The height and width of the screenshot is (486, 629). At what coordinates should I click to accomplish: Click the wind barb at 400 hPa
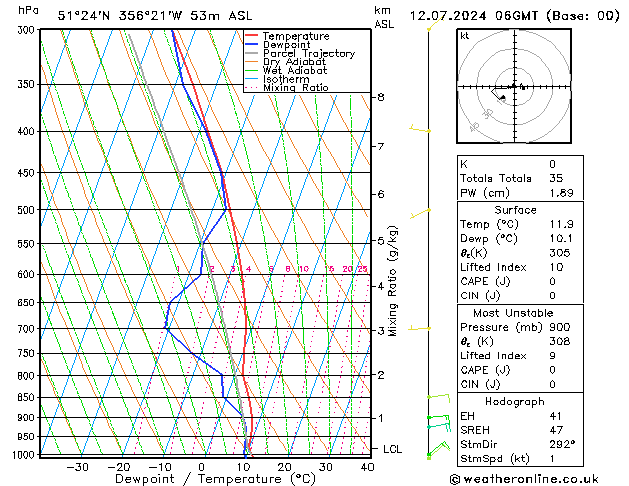[420, 129]
